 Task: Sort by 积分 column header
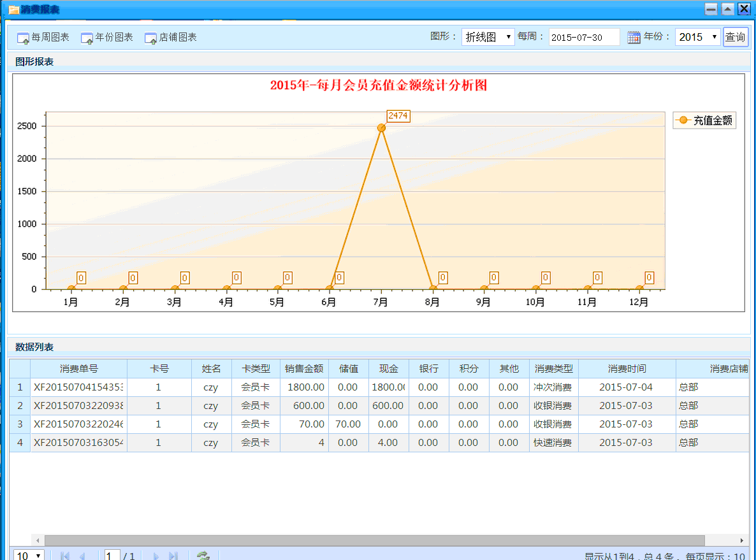[x=469, y=369]
